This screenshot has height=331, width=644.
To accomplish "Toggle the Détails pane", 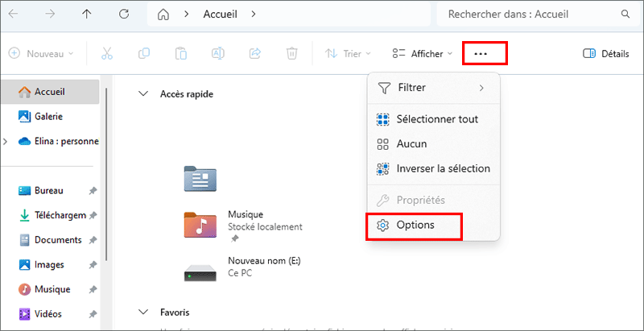I will (606, 54).
